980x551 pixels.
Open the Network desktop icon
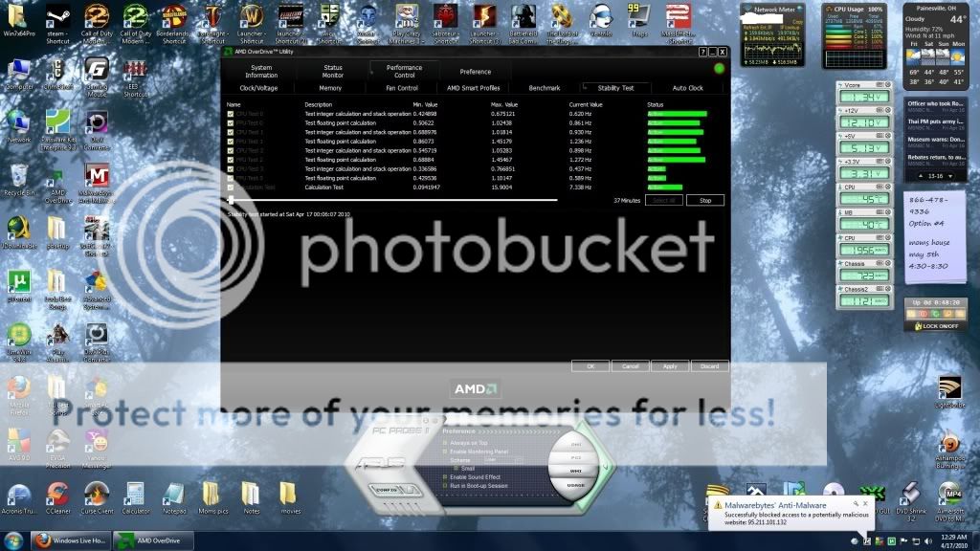point(19,127)
